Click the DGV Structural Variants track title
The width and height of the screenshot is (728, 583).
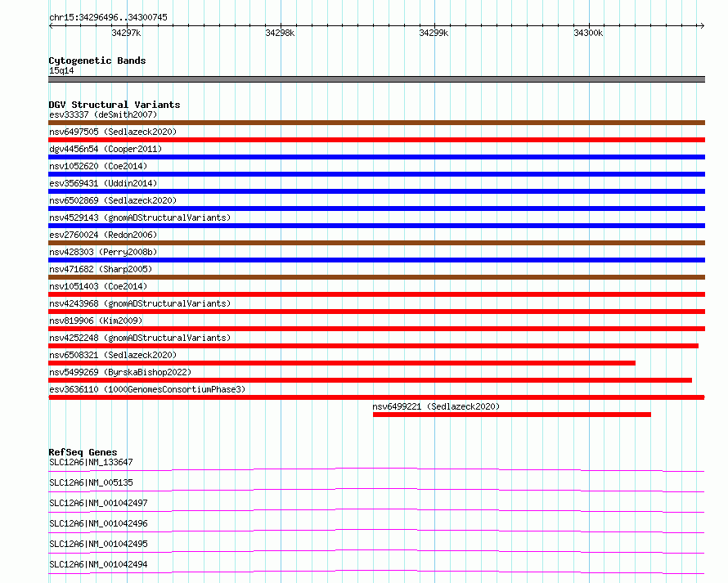(115, 105)
